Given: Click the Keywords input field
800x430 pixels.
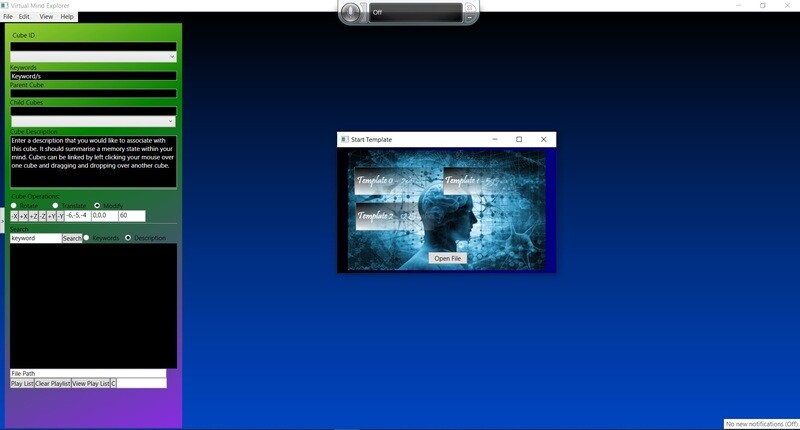Looking at the screenshot, I should click(93, 76).
